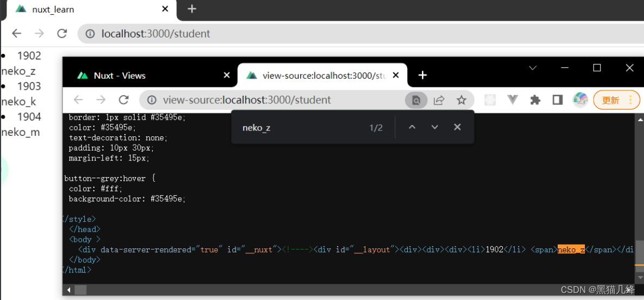Focus the localhost:3000/student address bar
Image resolution: width=644 pixels, height=300 pixels.
pos(362,34)
